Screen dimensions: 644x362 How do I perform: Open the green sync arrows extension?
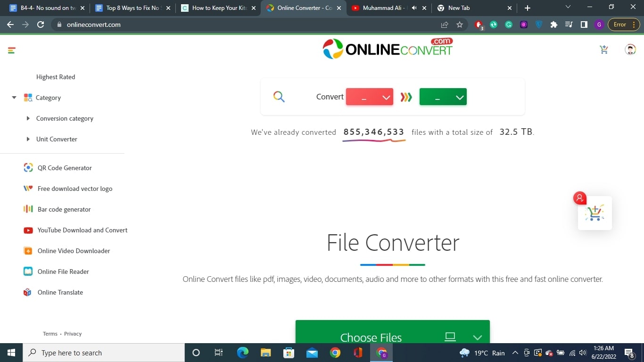[494, 25]
